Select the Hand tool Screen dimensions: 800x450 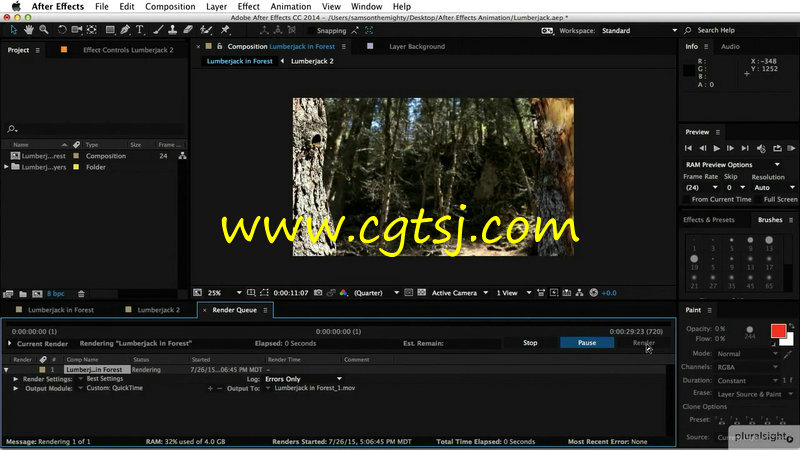pos(29,30)
